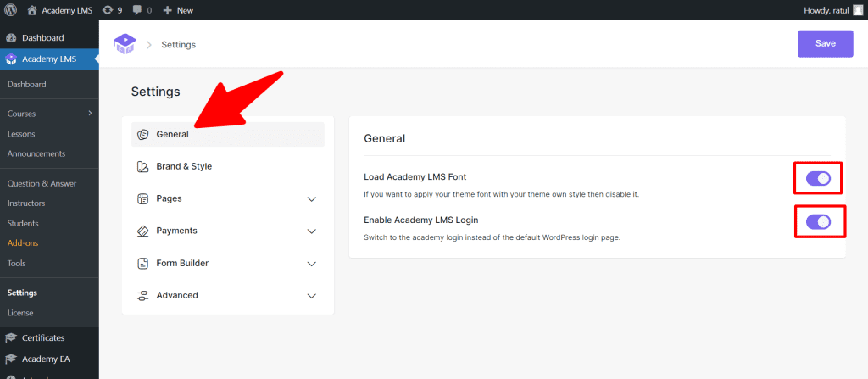Click the General settings tab icon
Viewport: 868px width, 379px height.
coord(142,134)
